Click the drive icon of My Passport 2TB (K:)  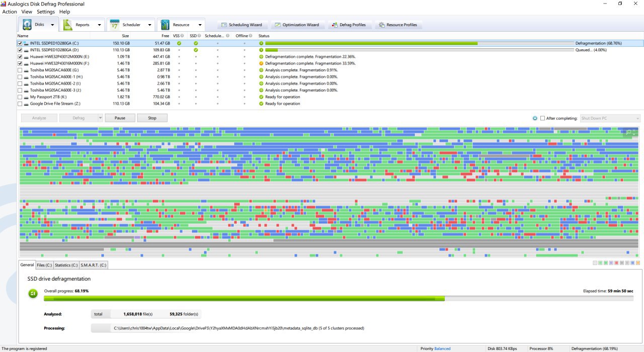26,97
